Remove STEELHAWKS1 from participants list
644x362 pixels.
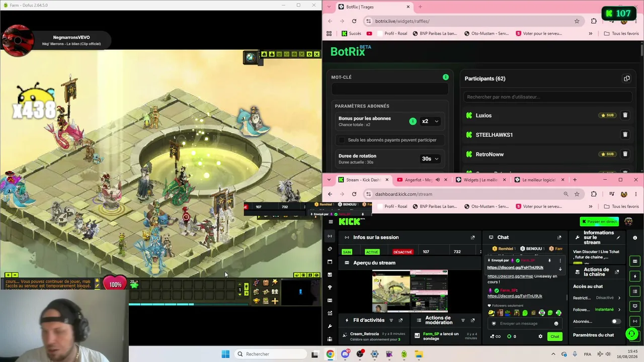tap(625, 135)
